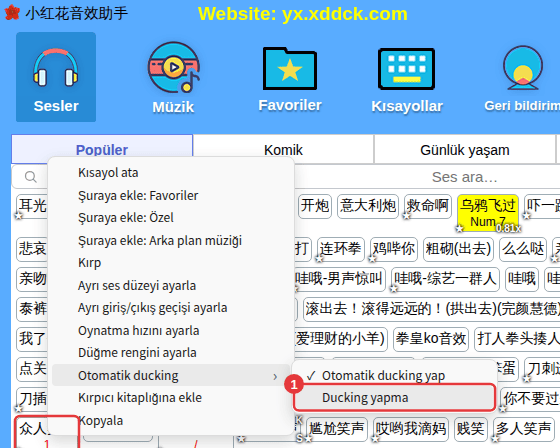Viewport: 560px width, 448px height.
Task: Play the 点关 sound button
Action: point(32,369)
